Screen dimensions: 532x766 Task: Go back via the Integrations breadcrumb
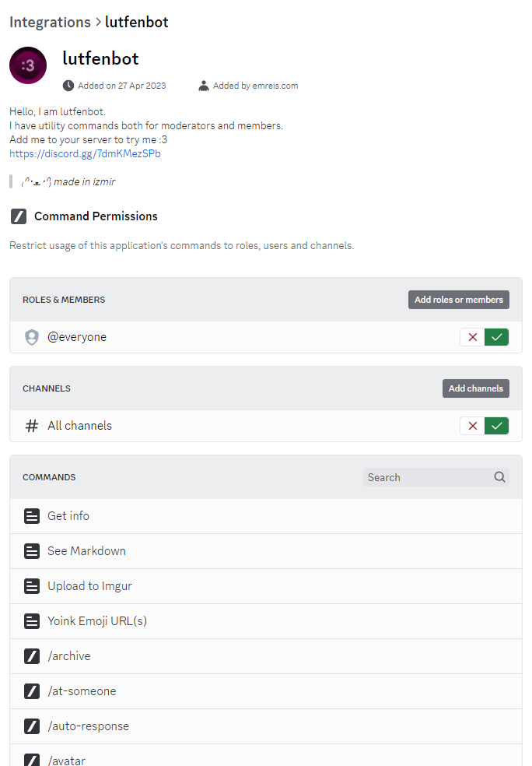tap(50, 22)
